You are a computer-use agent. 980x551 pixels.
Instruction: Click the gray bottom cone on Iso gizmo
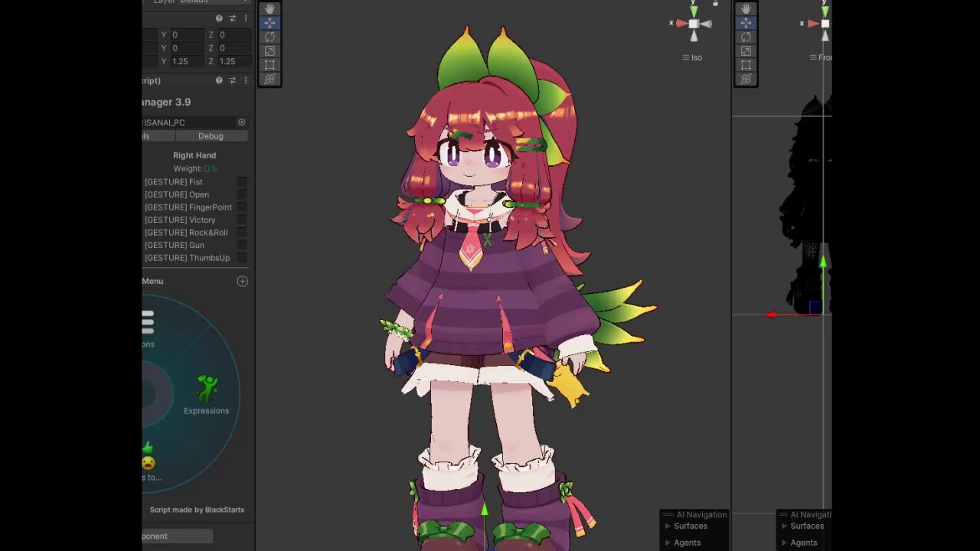coord(694,36)
